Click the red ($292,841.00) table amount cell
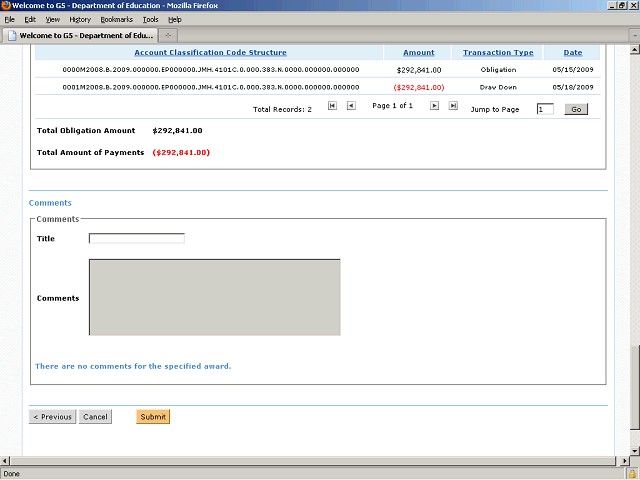Screen dimensions: 640x480 coord(419,87)
